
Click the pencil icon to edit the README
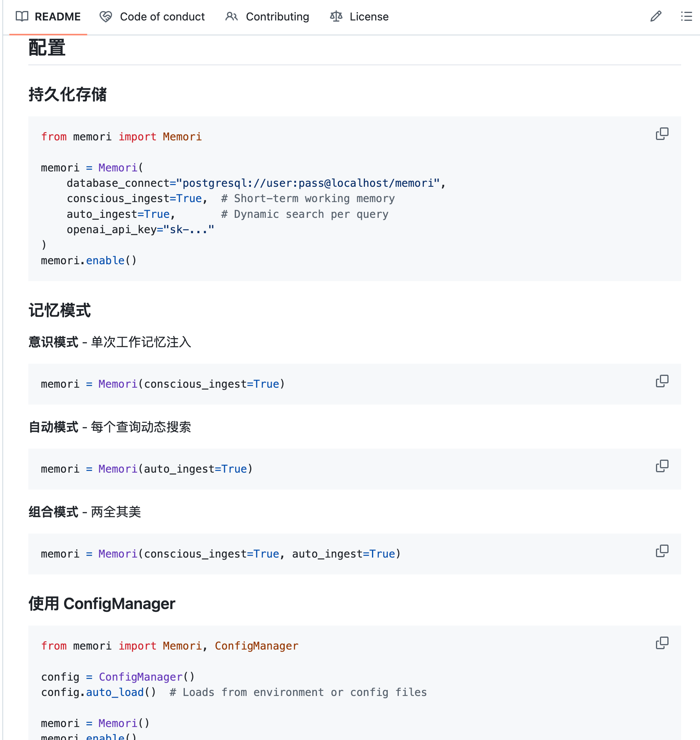pos(656,17)
